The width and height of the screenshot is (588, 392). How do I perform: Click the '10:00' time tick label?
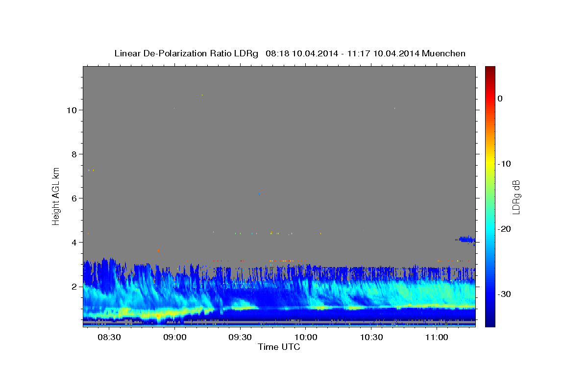tap(306, 337)
